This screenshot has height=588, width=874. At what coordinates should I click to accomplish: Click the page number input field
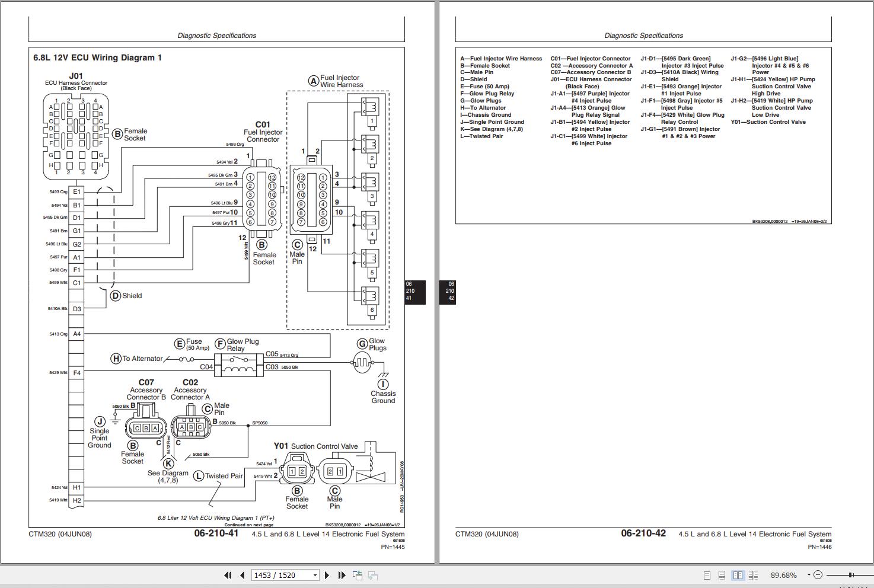[x=281, y=575]
